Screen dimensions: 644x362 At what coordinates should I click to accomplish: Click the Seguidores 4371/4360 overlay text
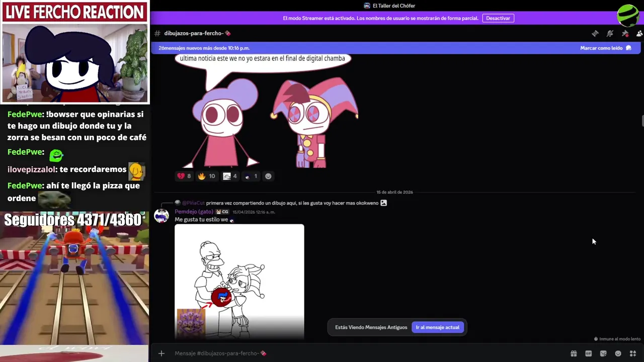(x=73, y=220)
